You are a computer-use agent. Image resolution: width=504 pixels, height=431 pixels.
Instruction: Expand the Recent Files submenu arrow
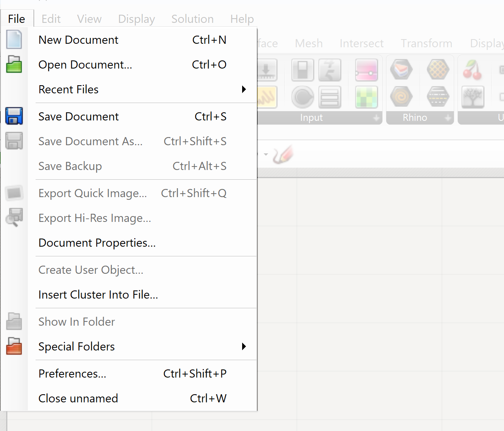[244, 89]
